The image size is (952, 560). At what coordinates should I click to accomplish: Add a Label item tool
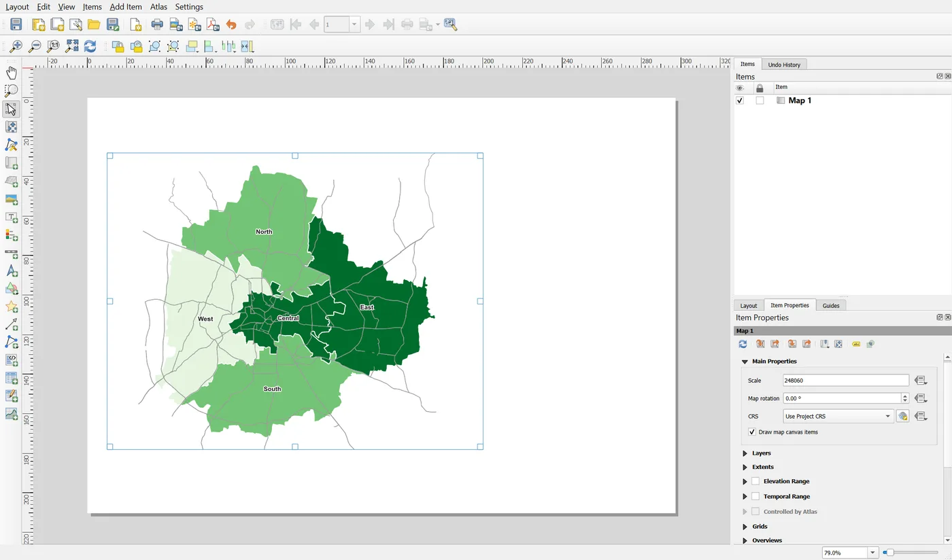[12, 217]
